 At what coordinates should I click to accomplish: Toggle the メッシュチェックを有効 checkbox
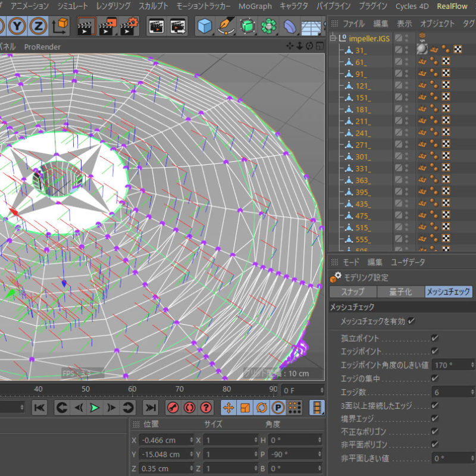[x=412, y=322]
